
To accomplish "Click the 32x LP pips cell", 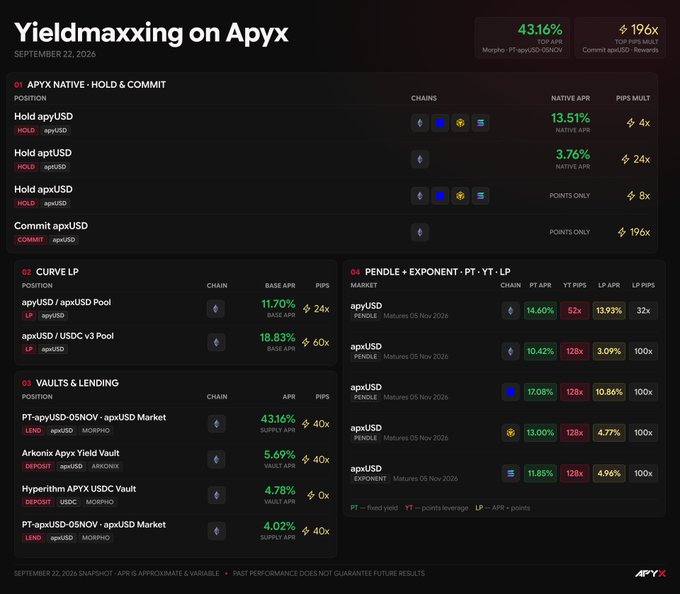I will tap(643, 310).
